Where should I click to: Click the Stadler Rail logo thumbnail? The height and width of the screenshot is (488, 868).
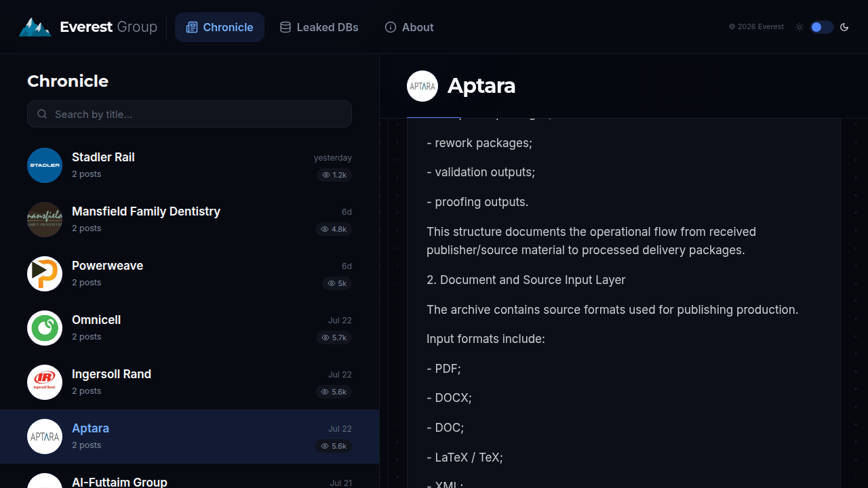tap(45, 165)
